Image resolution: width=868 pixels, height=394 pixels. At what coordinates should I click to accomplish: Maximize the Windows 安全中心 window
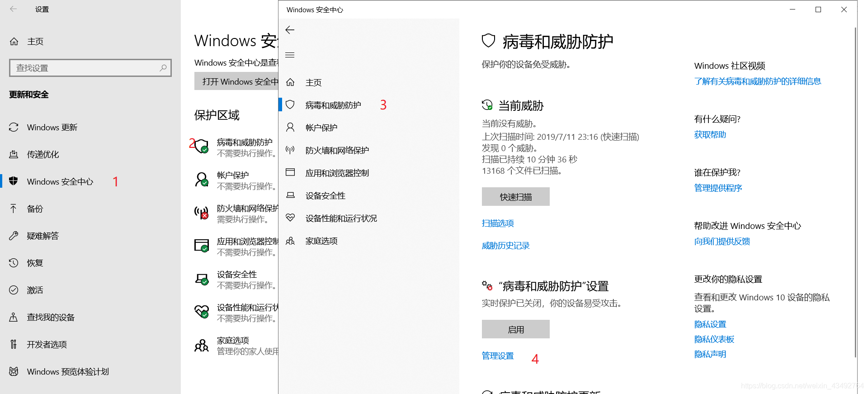(x=818, y=9)
